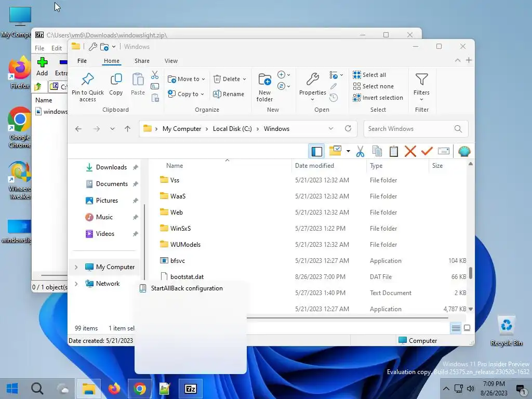Toggle the navigation pane in Classic Shell toolbar
Screen dimensions: 532x399
(x=316, y=151)
